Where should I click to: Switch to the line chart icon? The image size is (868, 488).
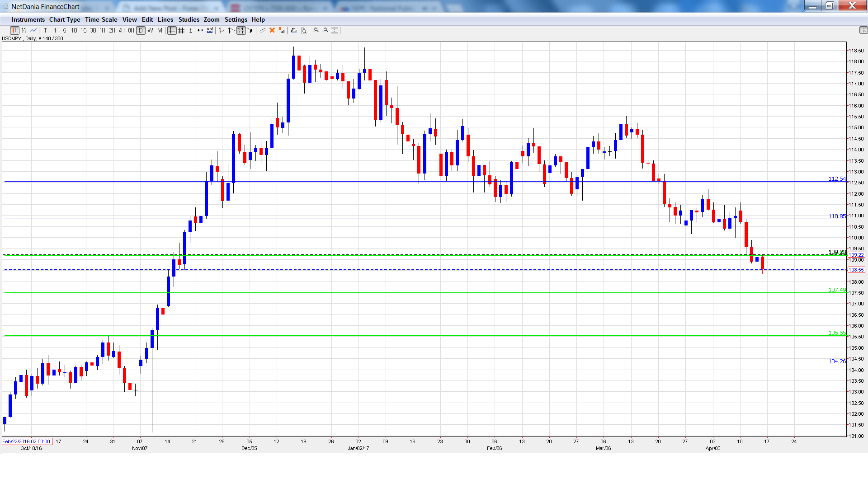33,30
